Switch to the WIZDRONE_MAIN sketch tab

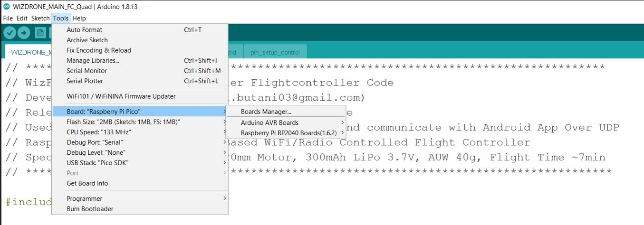coord(29,52)
